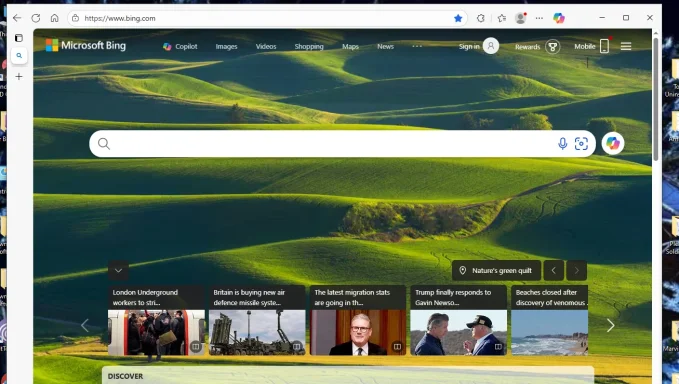Viewport: 679px width, 384px height.
Task: Open the Nature's green quilt image info
Action: pos(496,271)
